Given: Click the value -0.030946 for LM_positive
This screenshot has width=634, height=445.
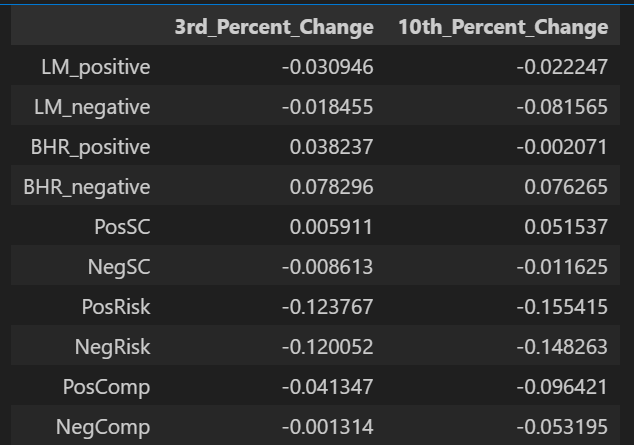Looking at the screenshot, I should coord(328,67).
